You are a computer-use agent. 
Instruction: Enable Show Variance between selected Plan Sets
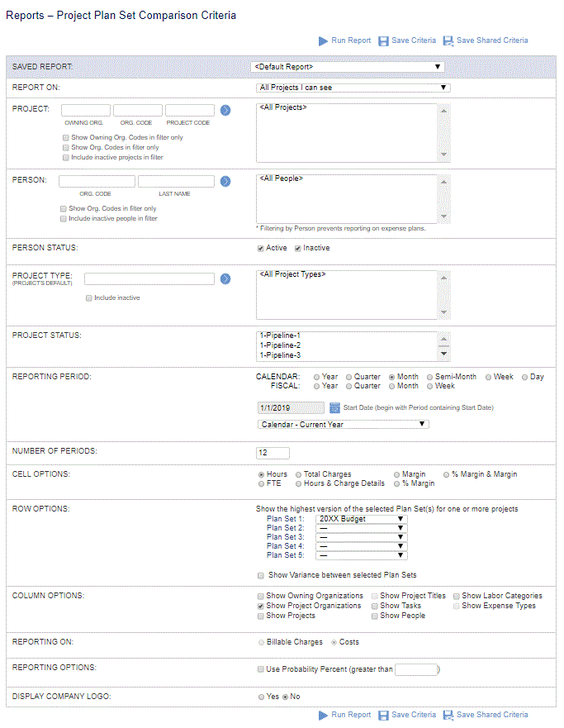[x=261, y=575]
